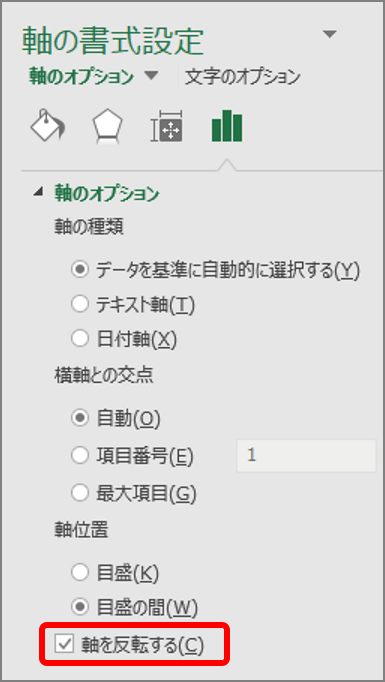
Task: Expand the 軸のオプション dropdown arrow
Action: [x=151, y=76]
